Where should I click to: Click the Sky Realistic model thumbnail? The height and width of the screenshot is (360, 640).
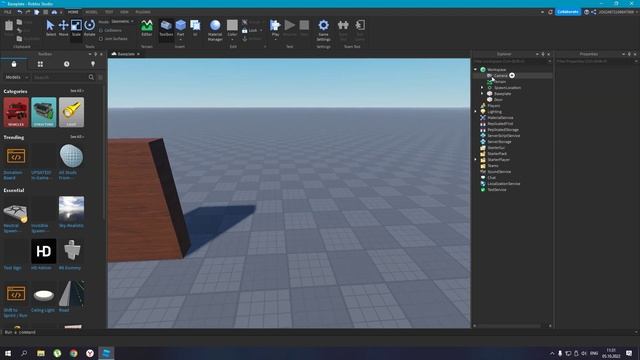pos(71,209)
